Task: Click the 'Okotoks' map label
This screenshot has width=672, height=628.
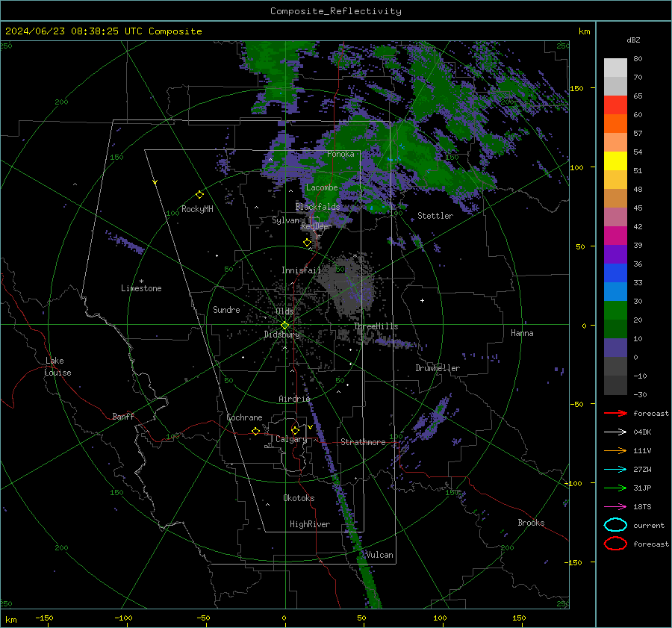Action: point(299,497)
